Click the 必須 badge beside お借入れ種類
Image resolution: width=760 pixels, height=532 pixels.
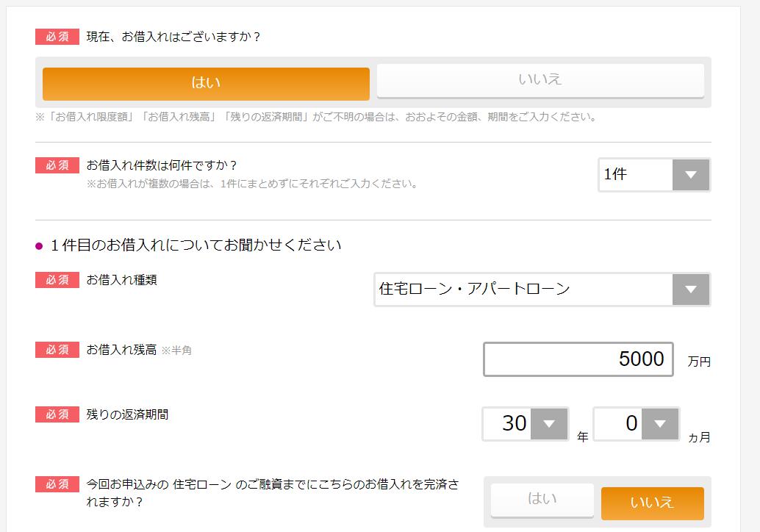point(57,280)
